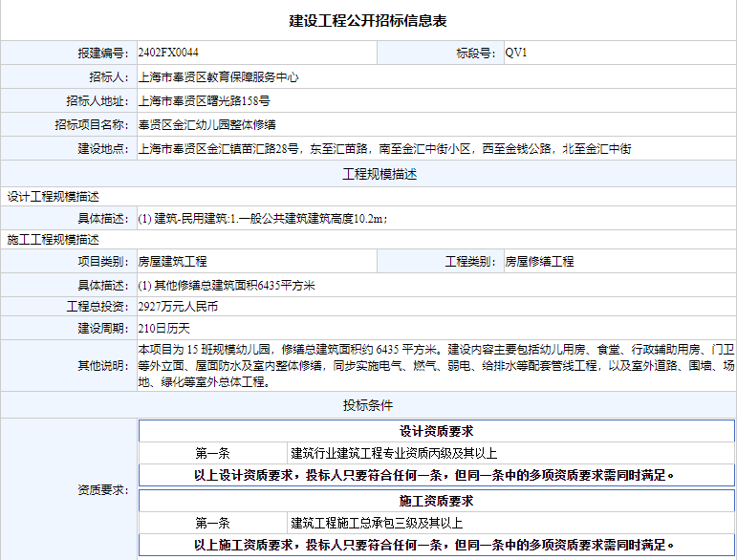Select the 设计工程规模描述 subheading

(53, 197)
